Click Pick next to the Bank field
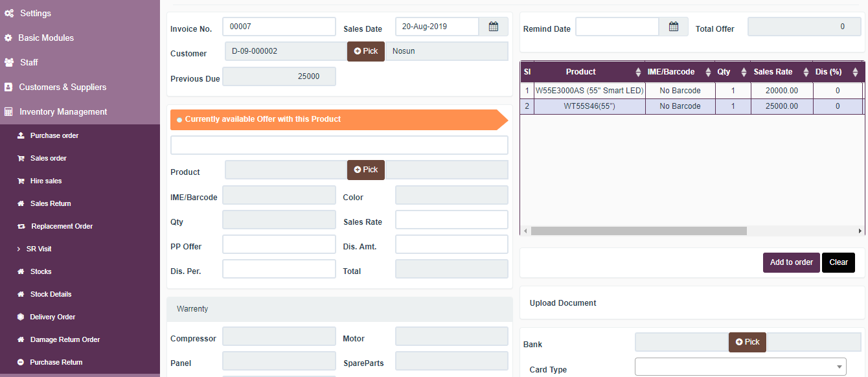 point(747,341)
